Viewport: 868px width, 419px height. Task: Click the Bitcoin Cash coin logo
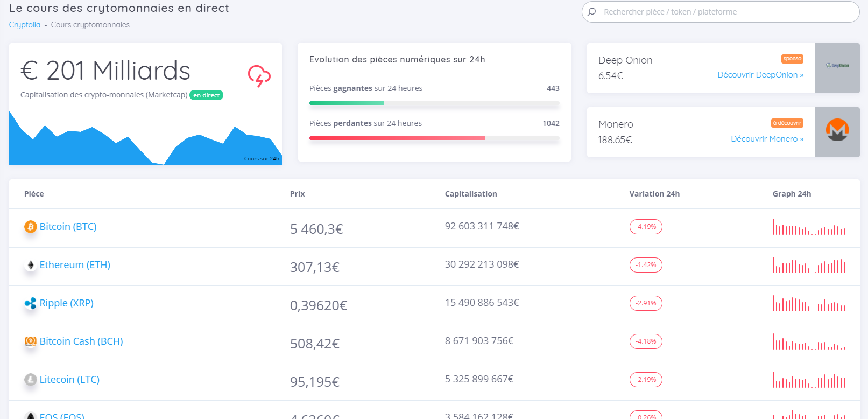31,341
